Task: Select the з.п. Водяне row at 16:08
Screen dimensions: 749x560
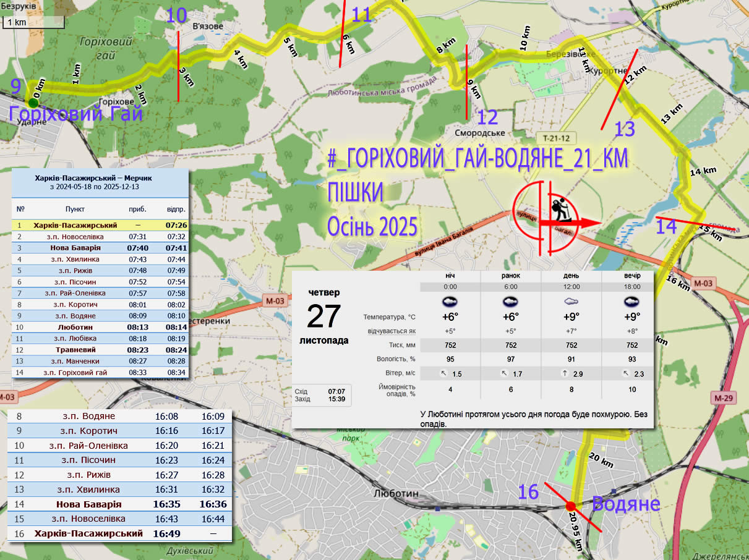Action: click(x=120, y=416)
